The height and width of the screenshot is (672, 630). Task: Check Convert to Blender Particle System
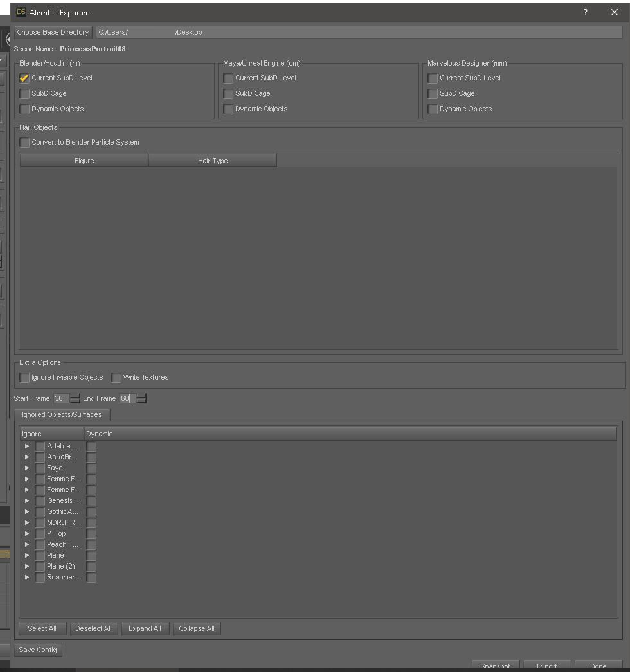point(24,142)
